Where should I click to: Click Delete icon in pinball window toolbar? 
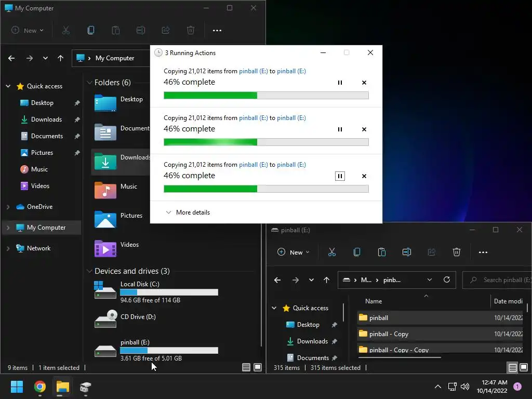coord(456,252)
